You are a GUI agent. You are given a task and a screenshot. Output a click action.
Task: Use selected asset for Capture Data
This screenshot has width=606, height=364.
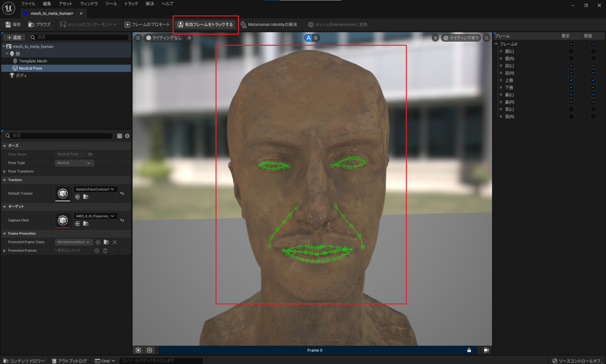coord(78,224)
